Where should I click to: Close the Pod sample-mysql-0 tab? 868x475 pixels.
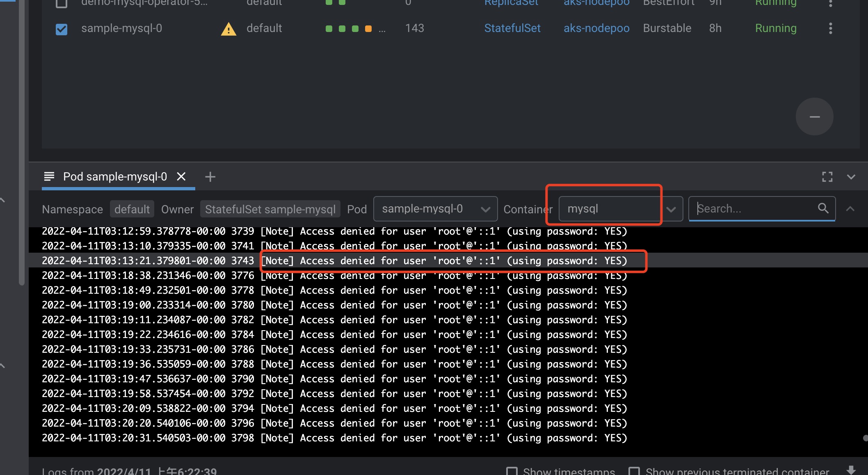click(x=181, y=176)
